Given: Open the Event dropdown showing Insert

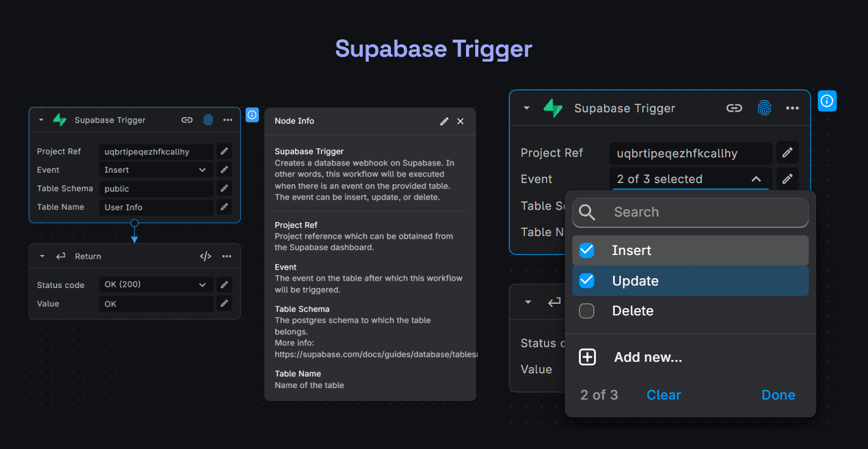Looking at the screenshot, I should click(x=156, y=170).
